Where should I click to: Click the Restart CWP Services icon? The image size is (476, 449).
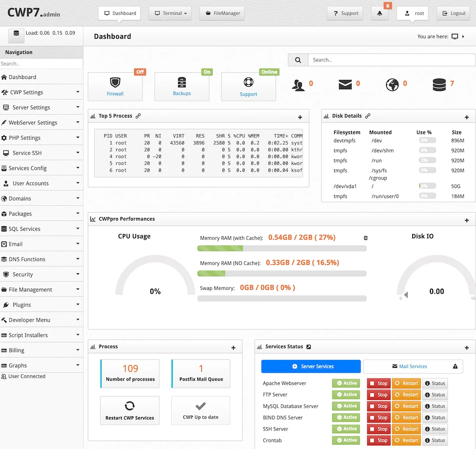[129, 406]
